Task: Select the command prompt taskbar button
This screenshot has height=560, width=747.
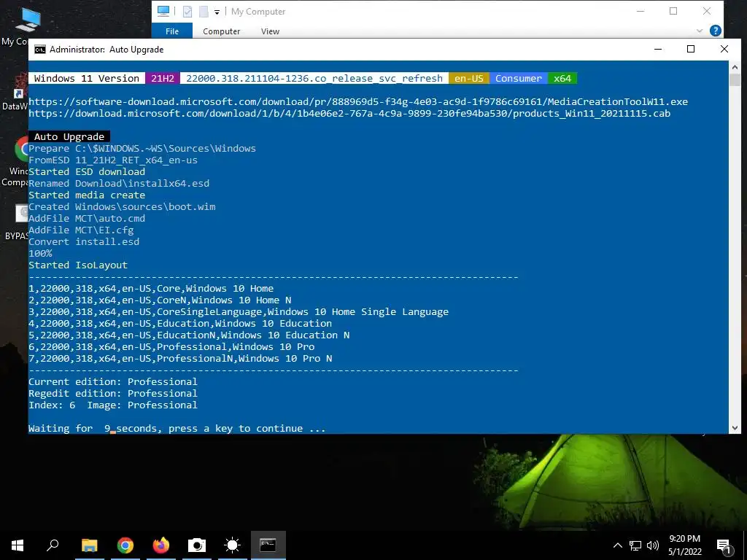Action: [268, 545]
